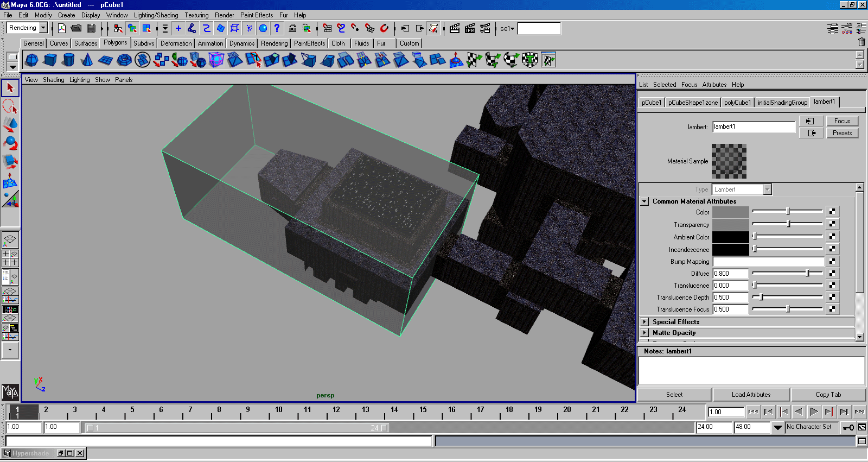Activate the Scale tool in toolbox
The height and width of the screenshot is (462, 868).
(10, 161)
